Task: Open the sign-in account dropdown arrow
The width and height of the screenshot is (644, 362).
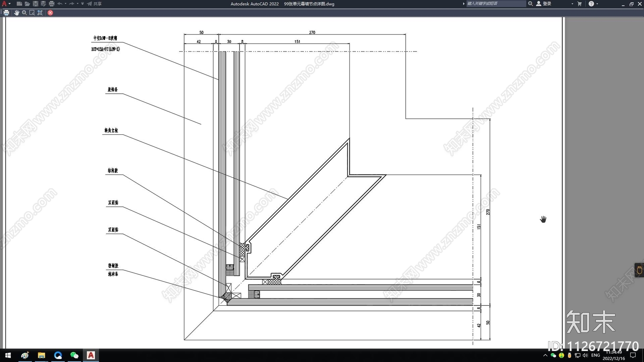Action: (572, 4)
